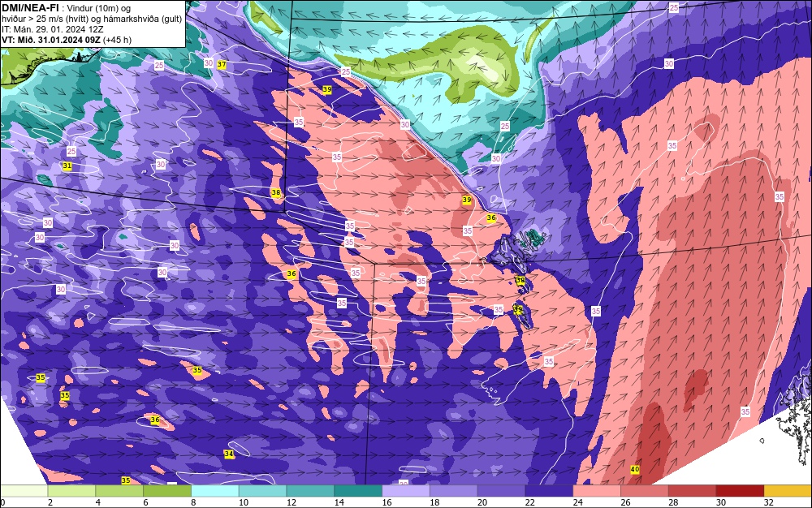
Task: Click the initial time line 'IT: Mán. 29. 01. 2024 12Z'
Action: pos(52,29)
